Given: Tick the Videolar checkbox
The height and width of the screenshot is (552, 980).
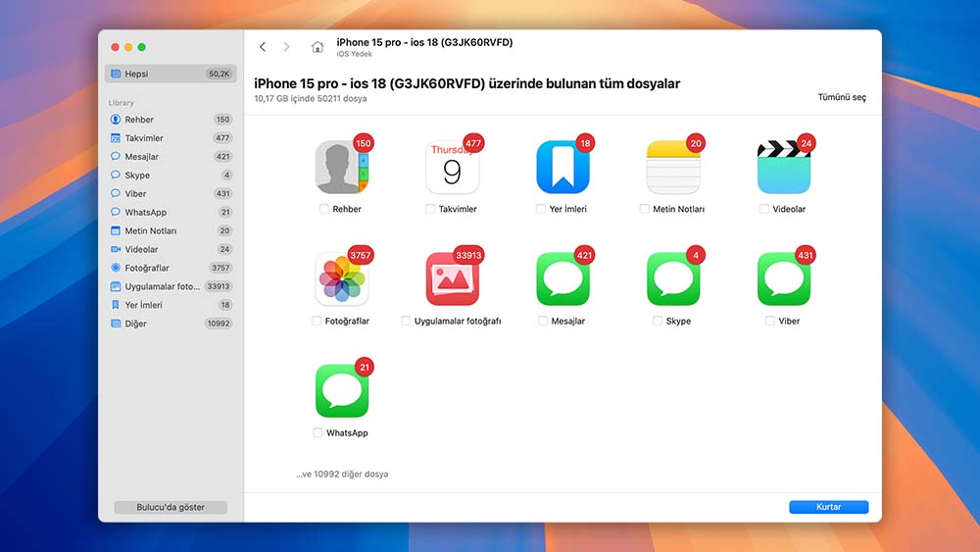Looking at the screenshot, I should 763,209.
